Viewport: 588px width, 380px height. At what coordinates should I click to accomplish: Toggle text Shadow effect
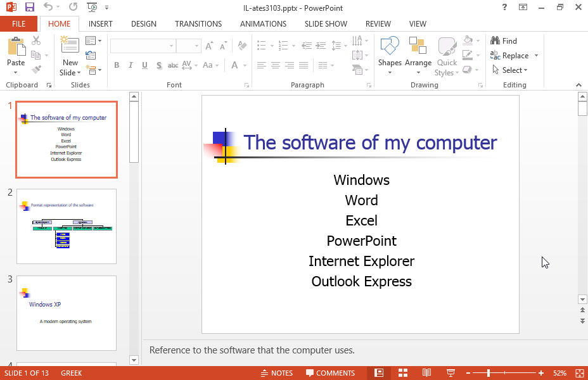click(x=159, y=65)
